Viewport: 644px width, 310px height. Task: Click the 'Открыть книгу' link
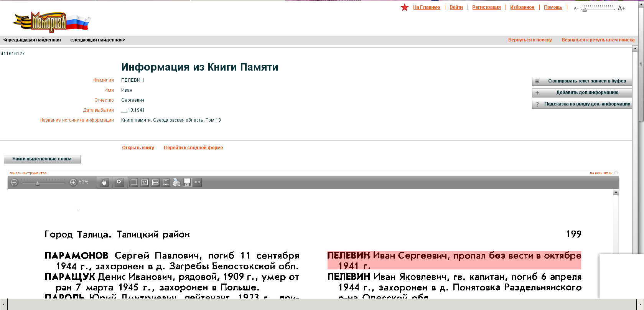[x=138, y=148]
